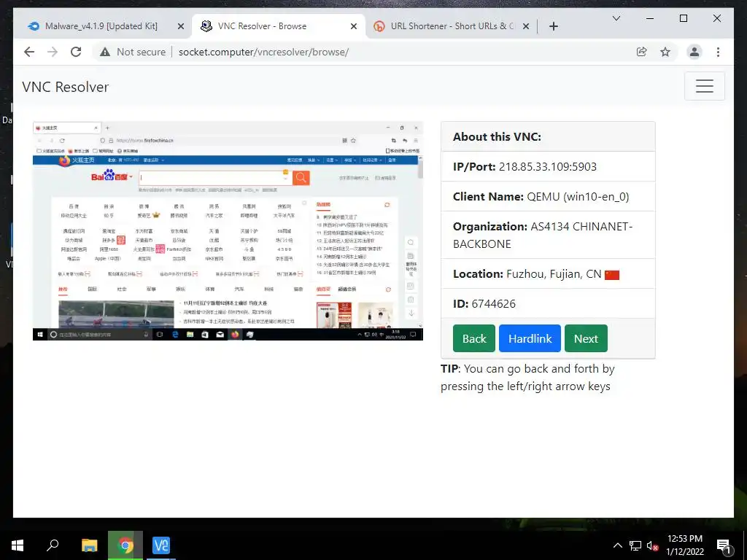
Task: Click the China flag icon beside Location
Action: [x=612, y=275]
